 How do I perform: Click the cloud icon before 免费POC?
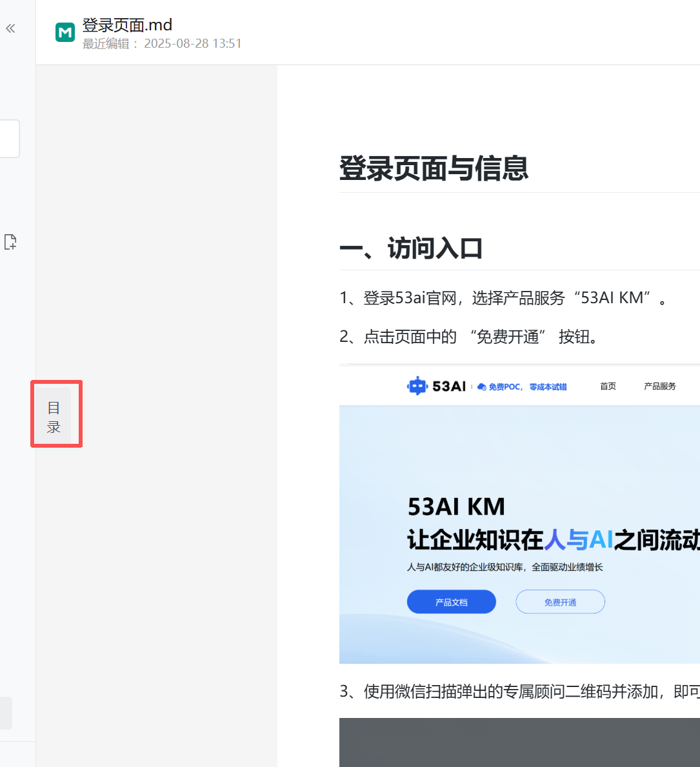[481, 387]
